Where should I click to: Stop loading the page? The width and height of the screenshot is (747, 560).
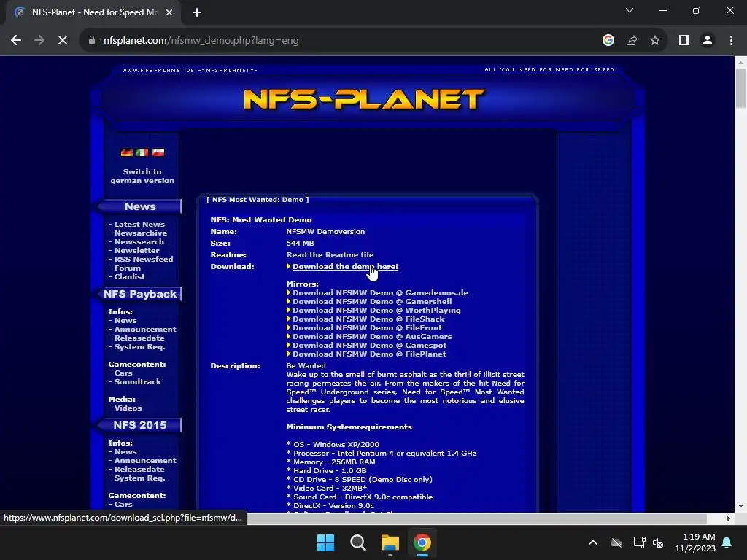coord(63,41)
